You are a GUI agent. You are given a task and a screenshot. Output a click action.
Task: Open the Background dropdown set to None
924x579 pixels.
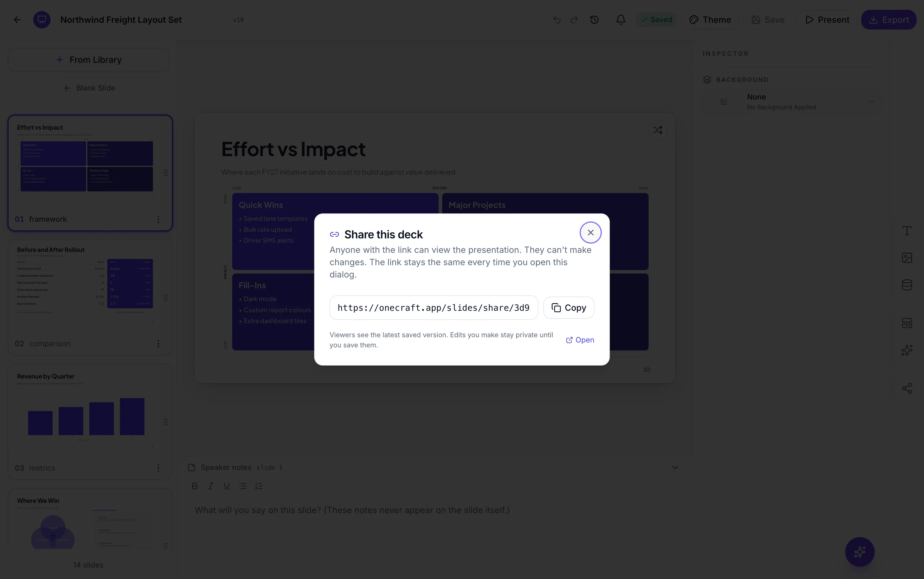click(x=791, y=101)
